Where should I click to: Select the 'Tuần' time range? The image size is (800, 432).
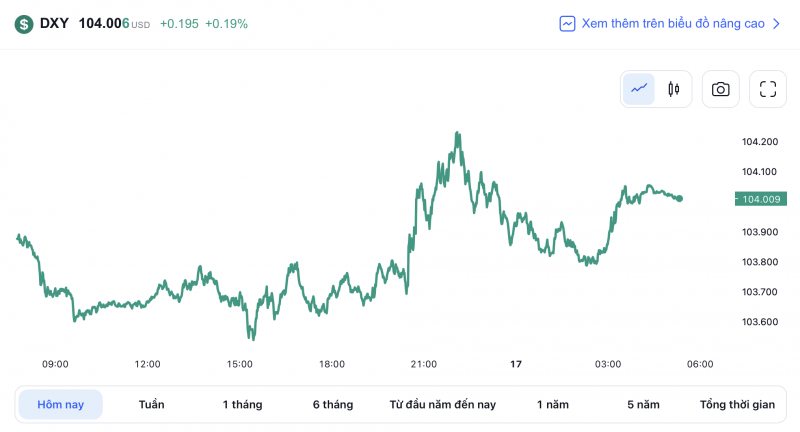tap(152, 404)
